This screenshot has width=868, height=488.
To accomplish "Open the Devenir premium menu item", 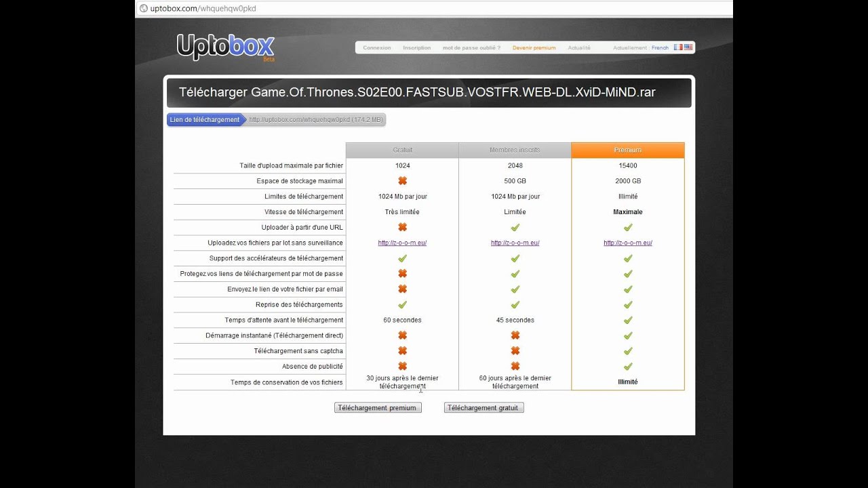I will tap(534, 48).
